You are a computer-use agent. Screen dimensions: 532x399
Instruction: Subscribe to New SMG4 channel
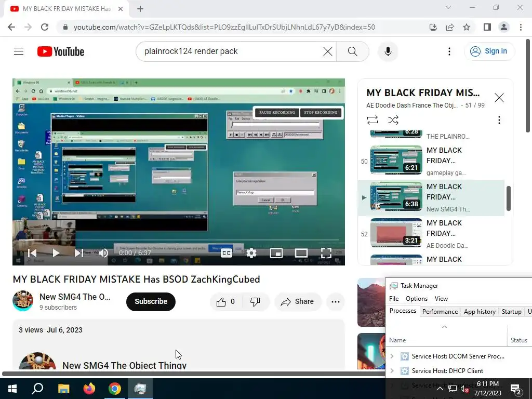[151, 302]
